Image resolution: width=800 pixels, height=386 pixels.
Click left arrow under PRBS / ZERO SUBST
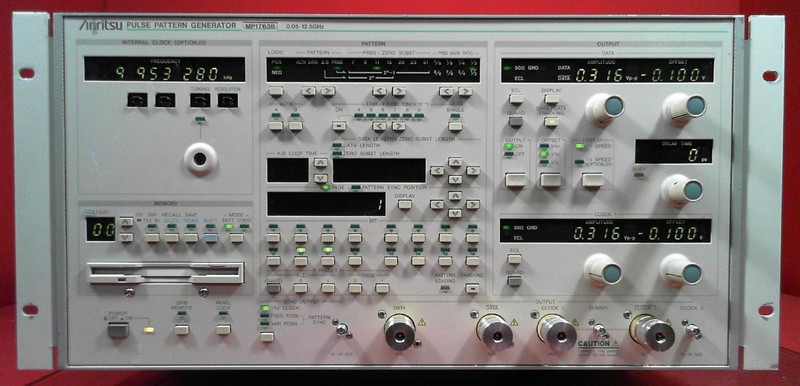(379, 91)
